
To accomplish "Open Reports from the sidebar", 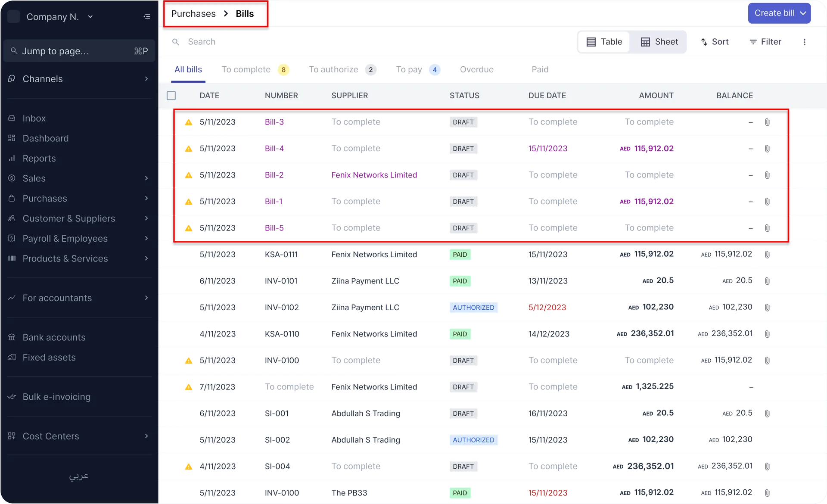I will click(x=39, y=158).
